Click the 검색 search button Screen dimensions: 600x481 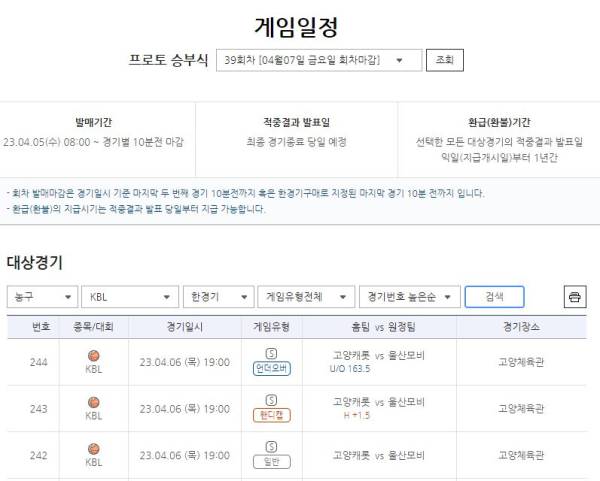click(494, 297)
